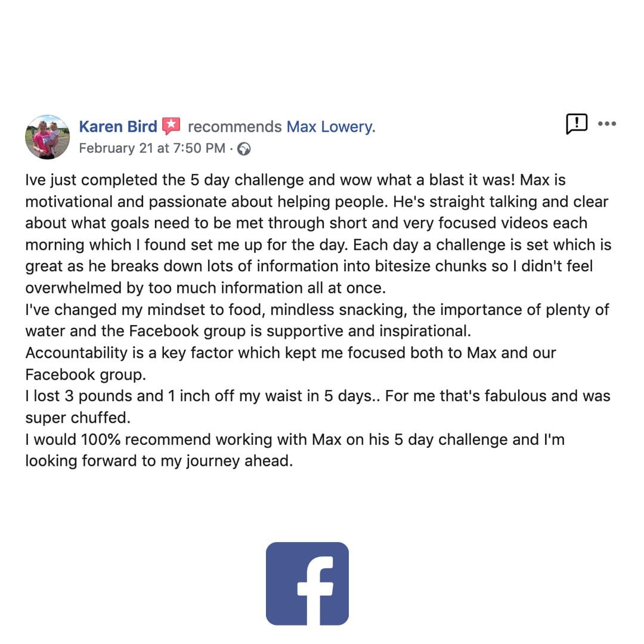Click the globe public-audience icon

[x=244, y=148]
